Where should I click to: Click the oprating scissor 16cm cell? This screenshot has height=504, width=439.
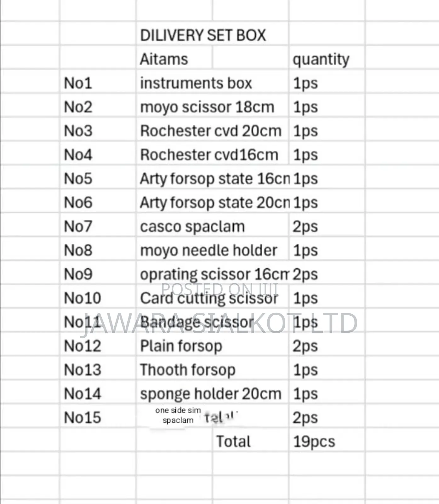click(213, 273)
